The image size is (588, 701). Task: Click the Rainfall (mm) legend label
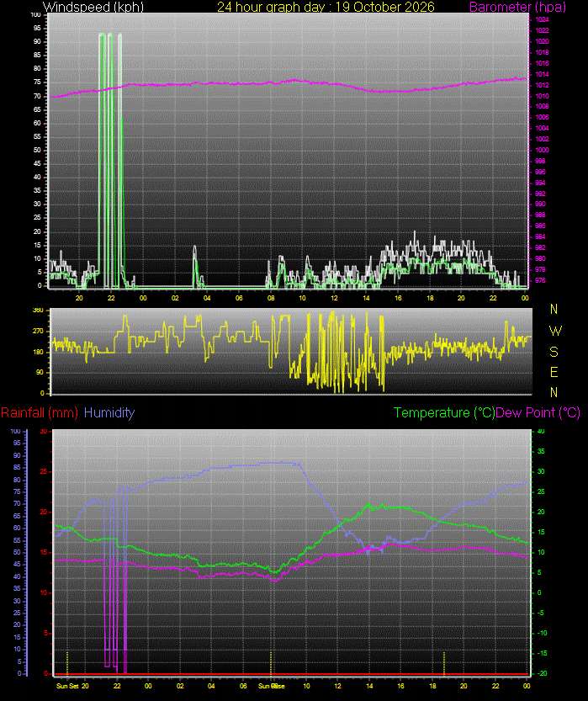pyautogui.click(x=40, y=412)
